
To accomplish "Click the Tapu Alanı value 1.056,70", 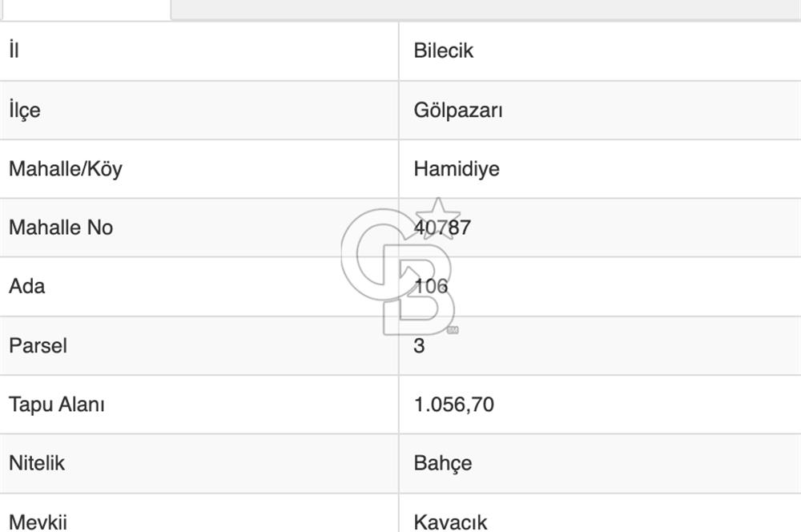I will [453, 404].
